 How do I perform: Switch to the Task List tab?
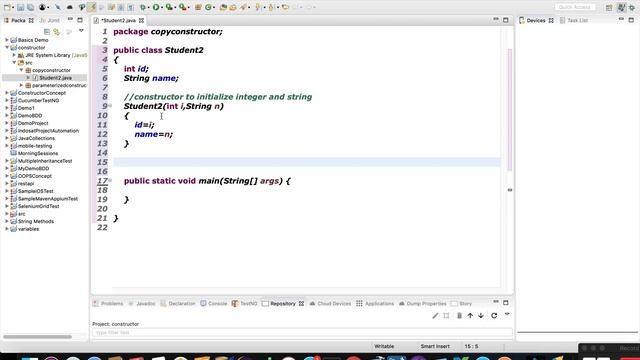pos(574,20)
